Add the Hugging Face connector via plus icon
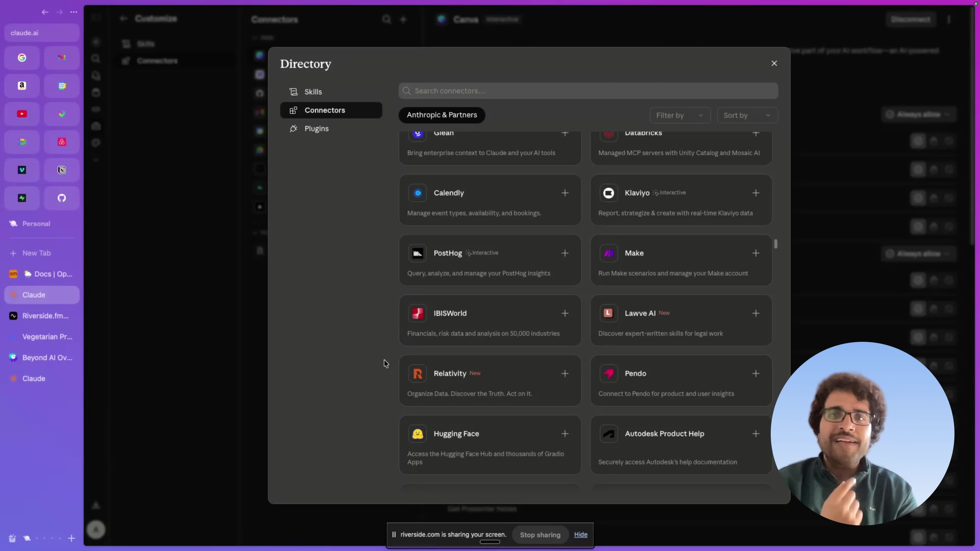The width and height of the screenshot is (980, 551). (565, 433)
